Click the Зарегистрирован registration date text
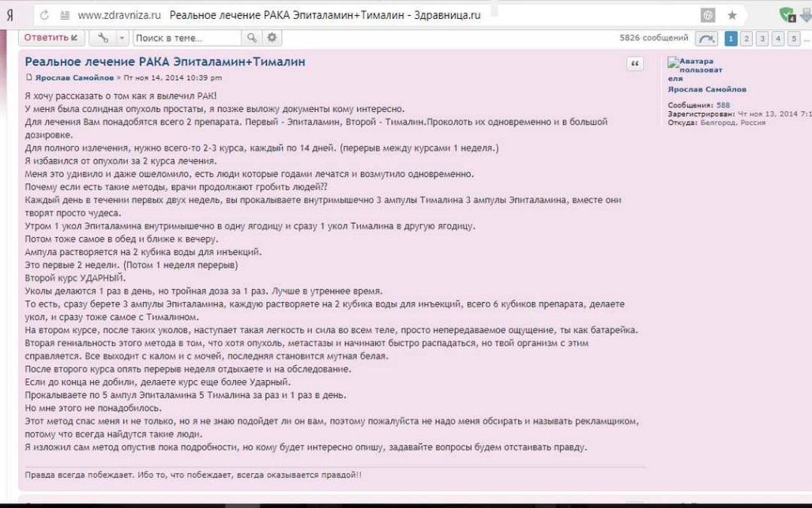Screen dimensions: 812x508 (x=739, y=114)
